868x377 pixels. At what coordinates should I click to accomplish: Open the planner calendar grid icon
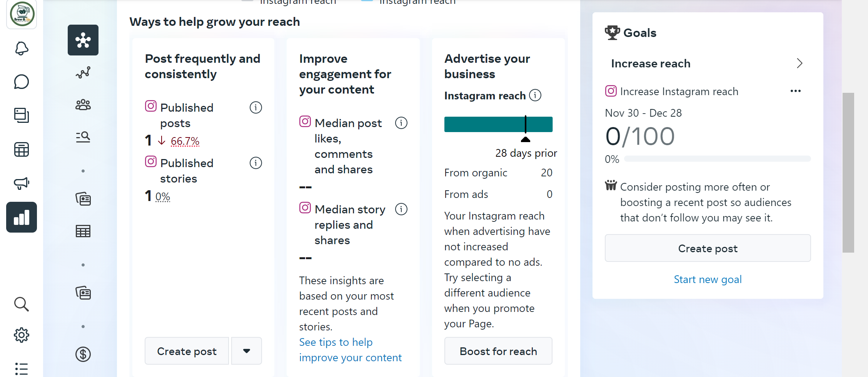pos(22,149)
